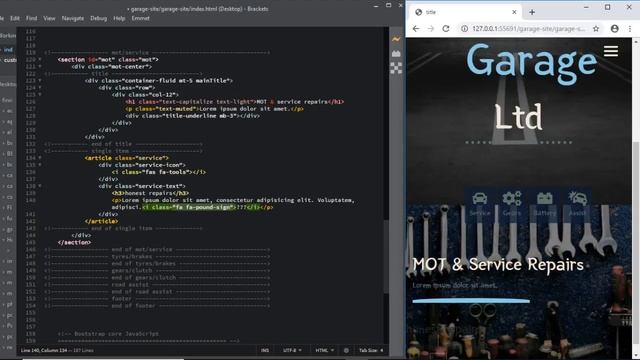The height and width of the screenshot is (360, 640).
Task: Collapse the section fold arrow on line 120
Action: click(40, 60)
